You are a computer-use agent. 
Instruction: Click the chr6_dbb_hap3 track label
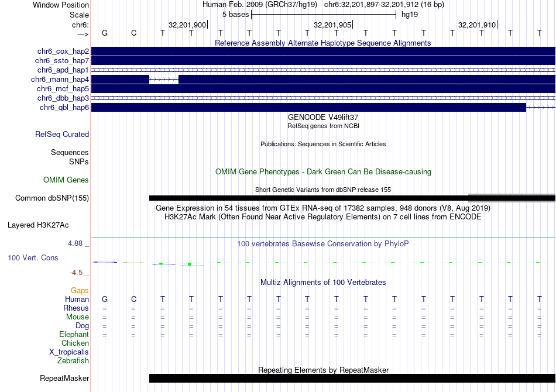coord(63,98)
